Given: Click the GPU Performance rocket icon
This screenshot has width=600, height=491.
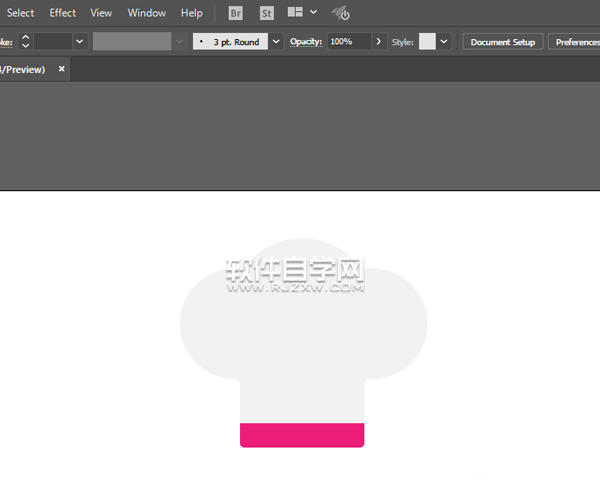Looking at the screenshot, I should [x=341, y=13].
